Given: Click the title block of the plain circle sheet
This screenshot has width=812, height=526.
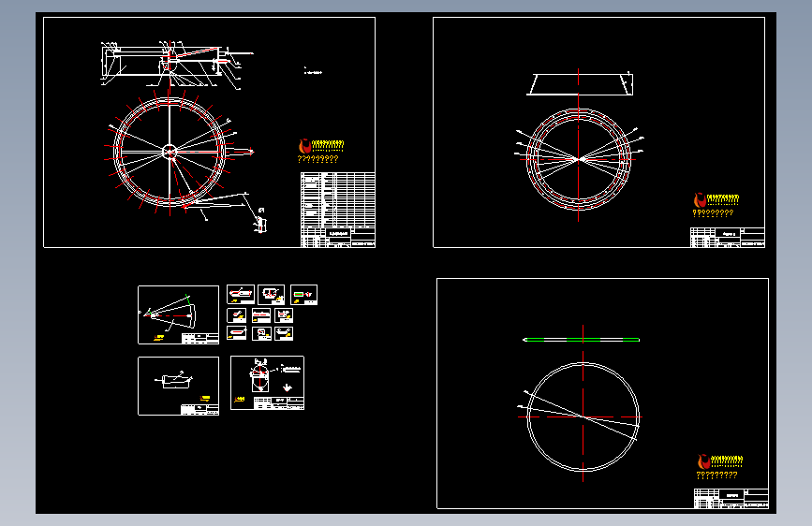Looking at the screenshot, I should [x=731, y=499].
